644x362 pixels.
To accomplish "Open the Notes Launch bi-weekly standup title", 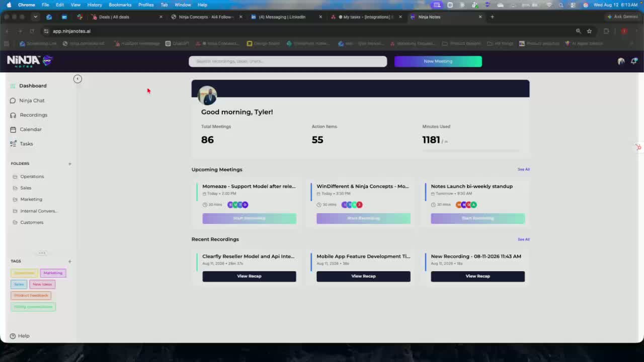I will pos(471,187).
